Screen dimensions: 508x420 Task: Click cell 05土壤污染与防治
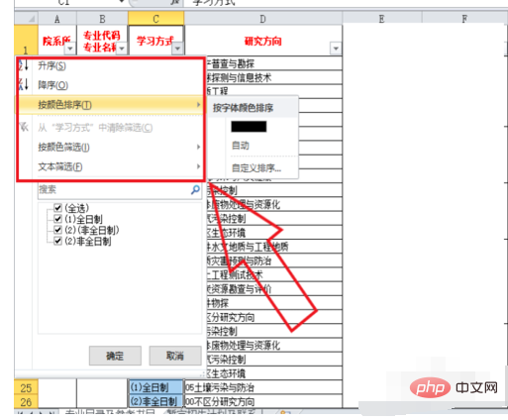click(263, 387)
